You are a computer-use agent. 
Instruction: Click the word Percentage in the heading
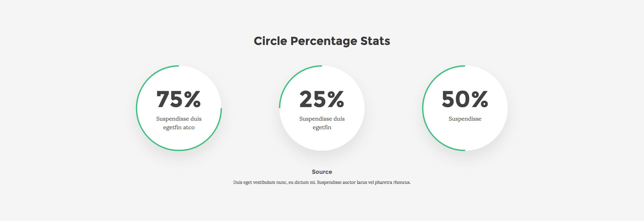(x=323, y=41)
